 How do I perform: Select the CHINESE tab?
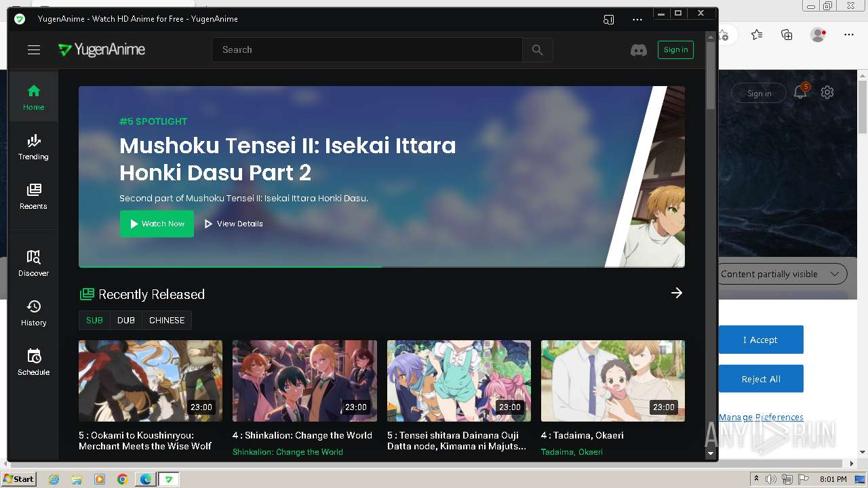(x=167, y=320)
